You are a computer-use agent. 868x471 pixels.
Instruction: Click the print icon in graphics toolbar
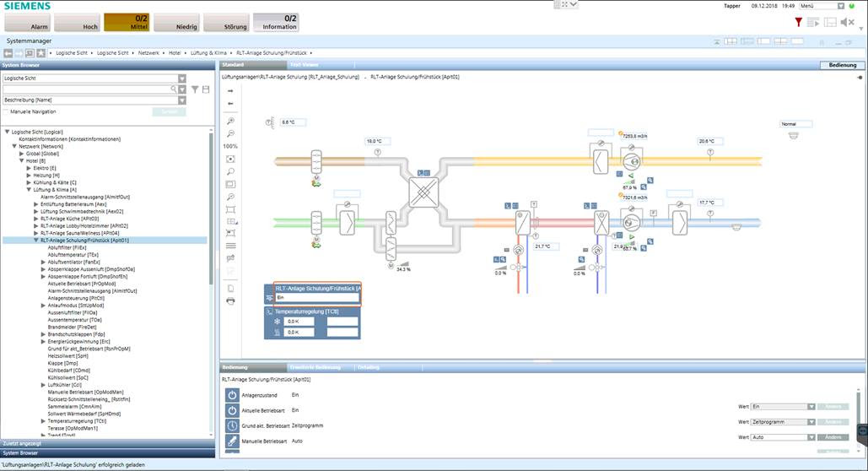(x=231, y=300)
